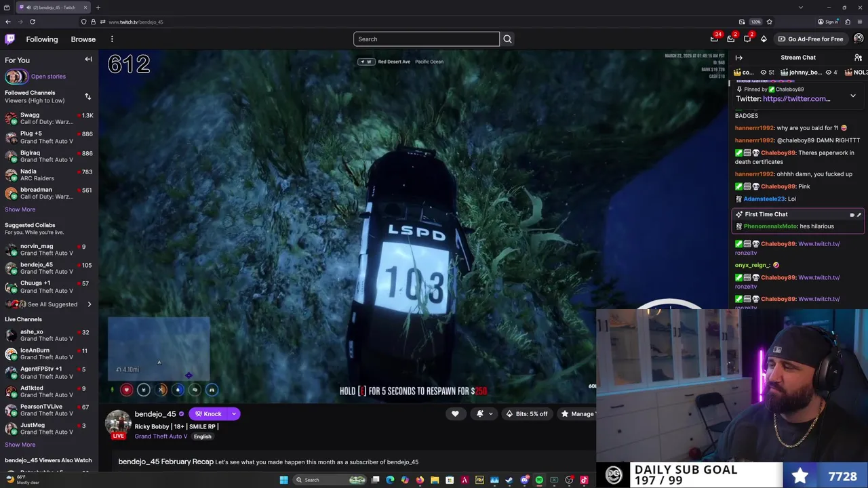
Task: Click the Knock button
Action: click(209, 413)
